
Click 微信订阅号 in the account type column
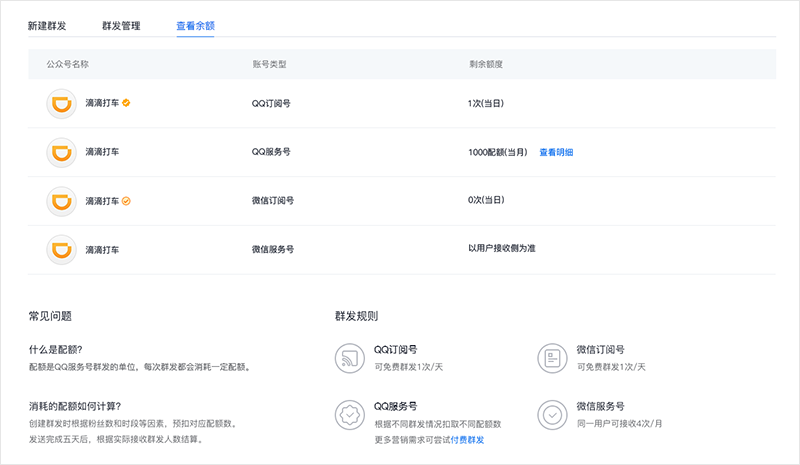272,201
